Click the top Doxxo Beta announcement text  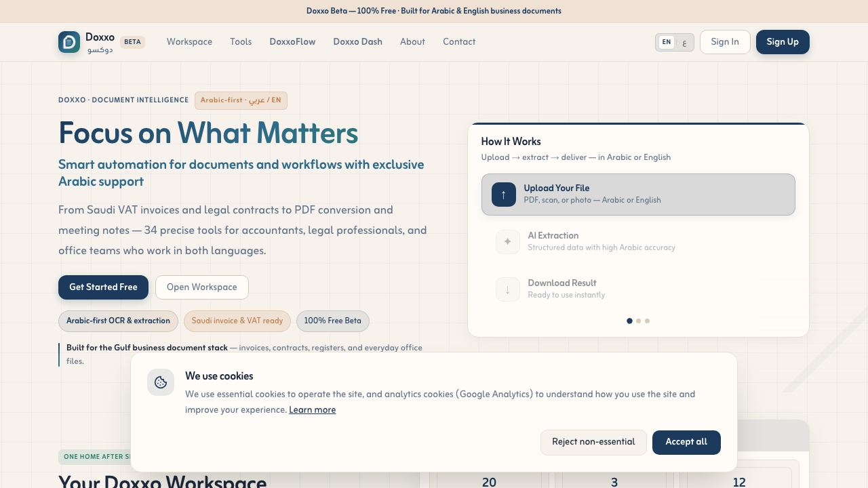click(434, 11)
